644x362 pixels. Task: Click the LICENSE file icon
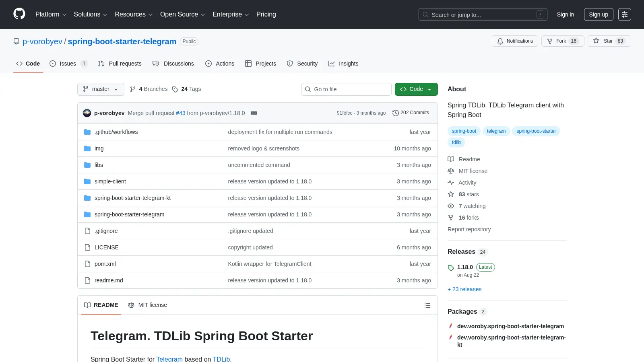87,247
